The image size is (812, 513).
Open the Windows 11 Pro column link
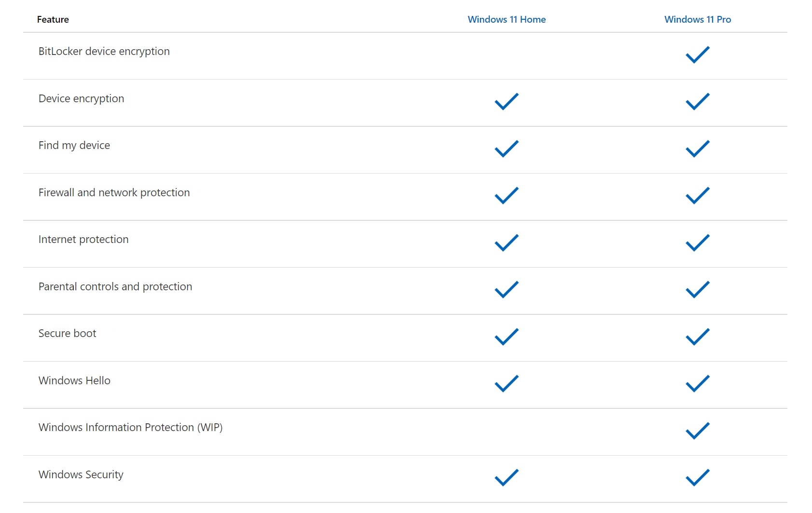(697, 19)
